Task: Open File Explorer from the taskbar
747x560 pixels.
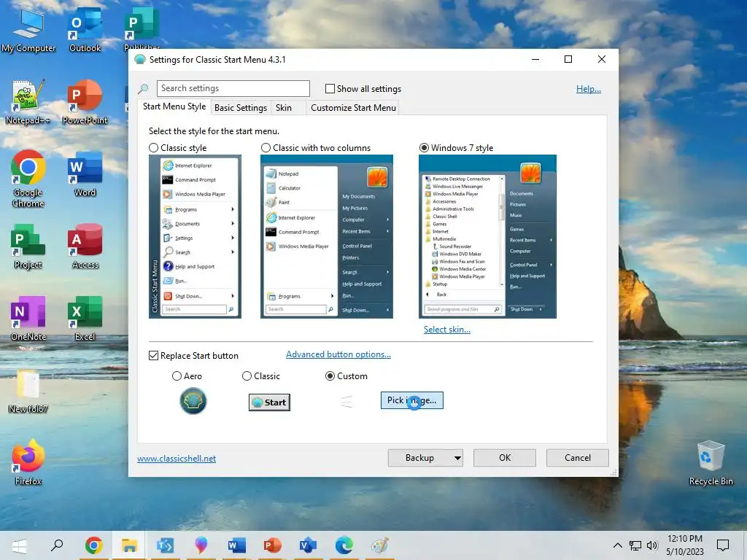Action: (x=130, y=545)
